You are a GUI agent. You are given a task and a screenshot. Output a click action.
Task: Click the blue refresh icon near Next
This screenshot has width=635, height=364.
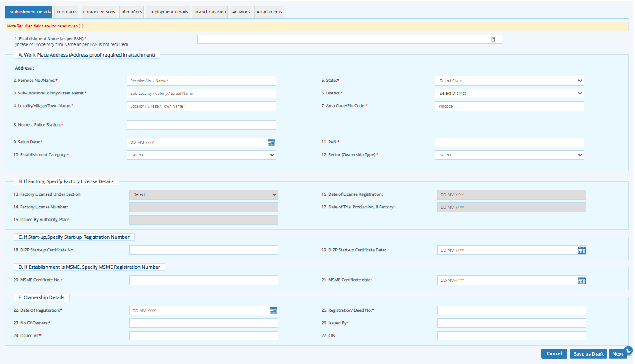point(629,350)
